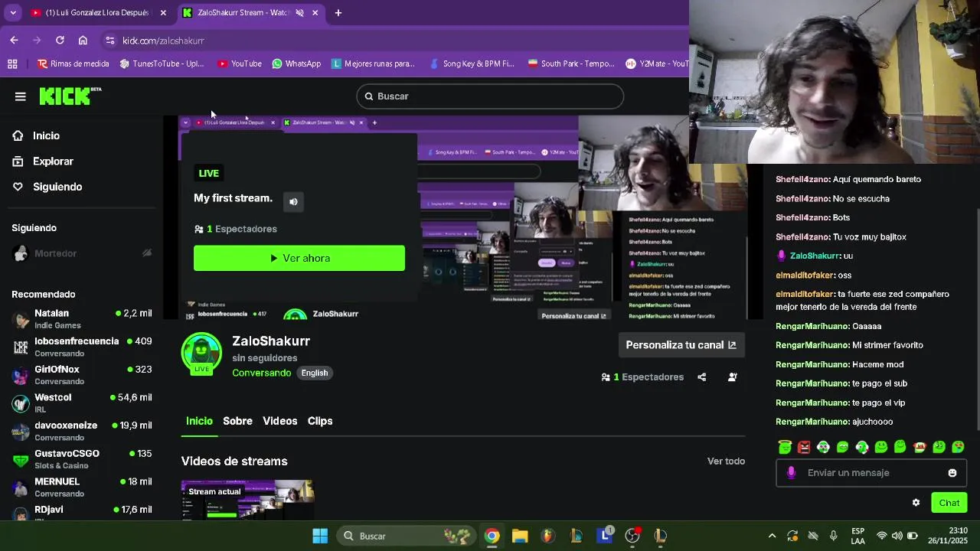Open the Song Key & BPM bookmark
Viewport: 980px width, 551px height.
[472, 64]
